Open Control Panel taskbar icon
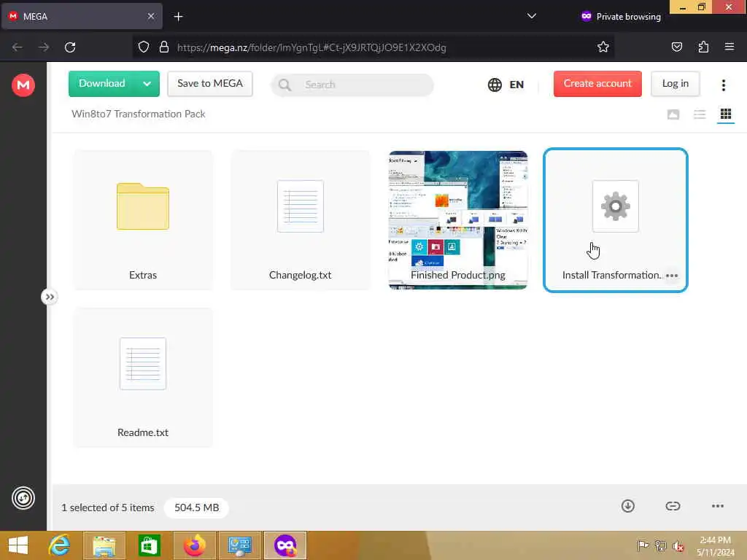Image resolution: width=747 pixels, height=560 pixels. click(x=239, y=545)
